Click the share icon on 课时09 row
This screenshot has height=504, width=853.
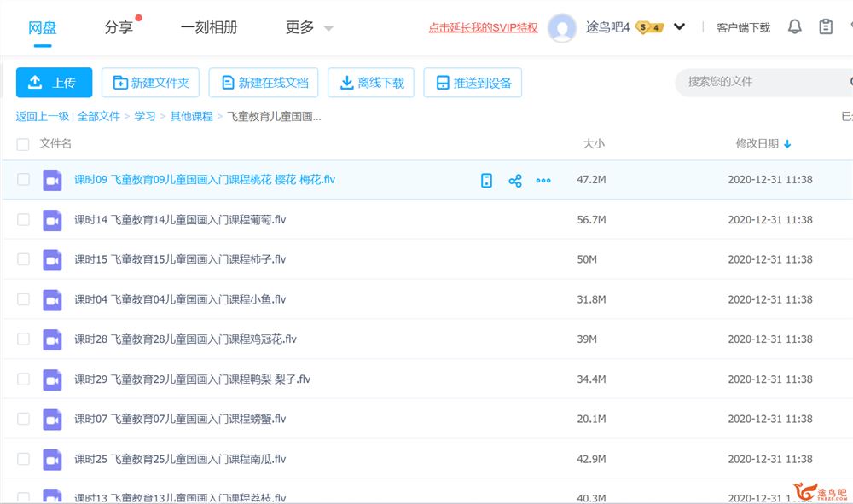[x=514, y=181]
